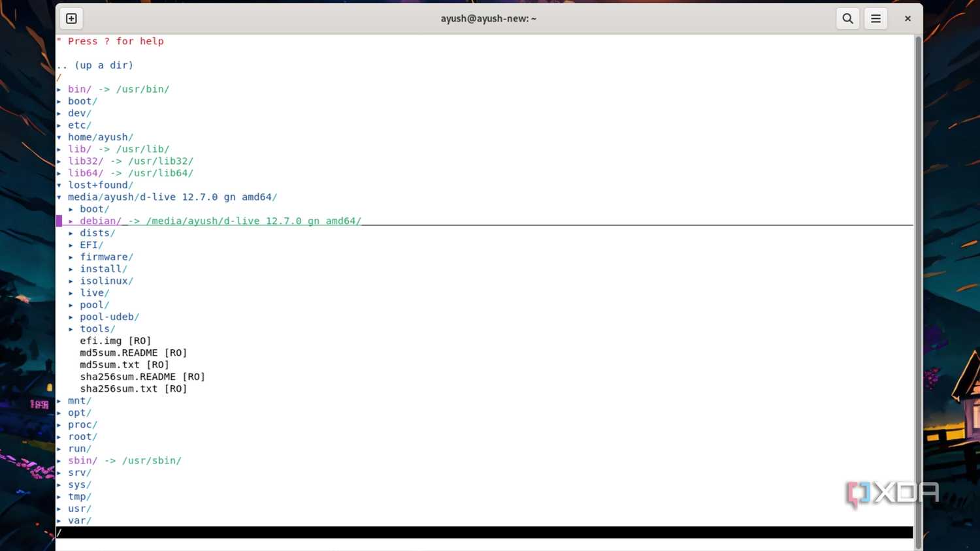
Task: Expand the pool-udeb/ folder arrow
Action: 71,317
